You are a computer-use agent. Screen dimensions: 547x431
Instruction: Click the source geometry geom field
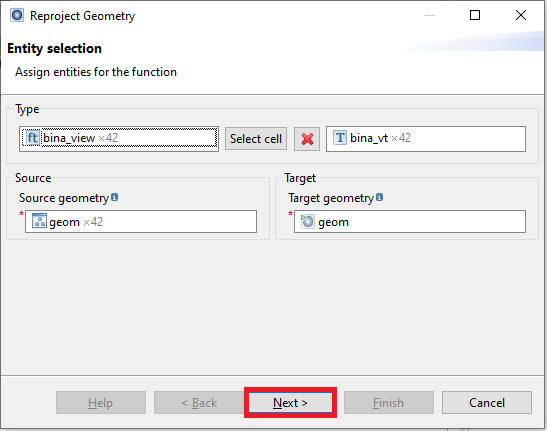tap(141, 221)
